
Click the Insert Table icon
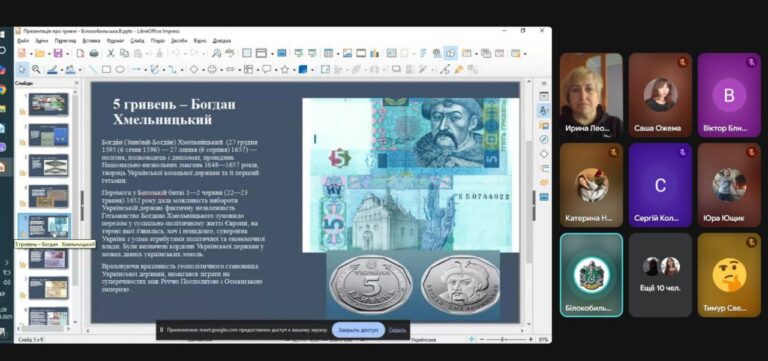(x=328, y=53)
